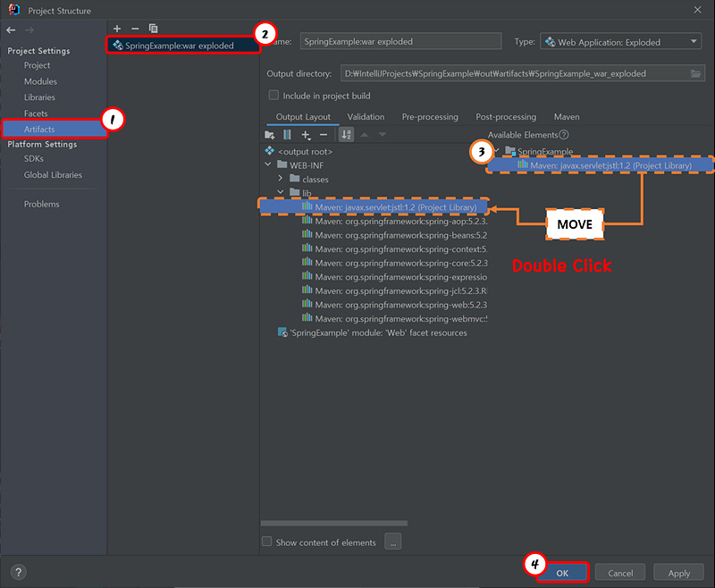Move layout element down
This screenshot has height=588, width=715.
(x=383, y=135)
